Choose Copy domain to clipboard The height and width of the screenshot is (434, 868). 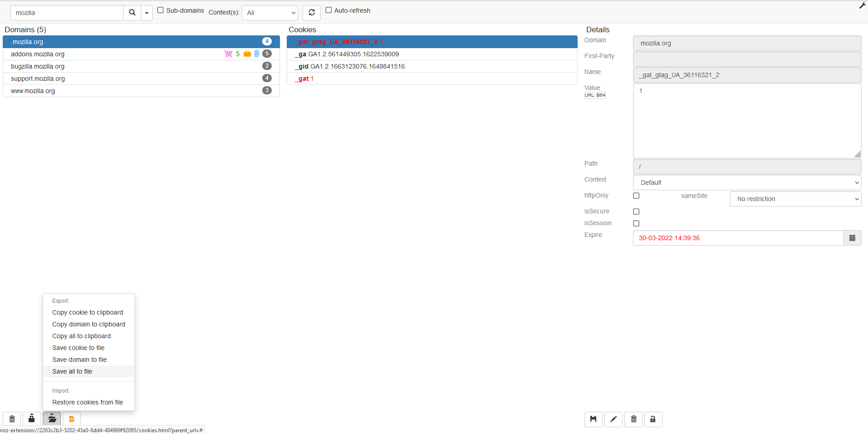[x=89, y=324]
